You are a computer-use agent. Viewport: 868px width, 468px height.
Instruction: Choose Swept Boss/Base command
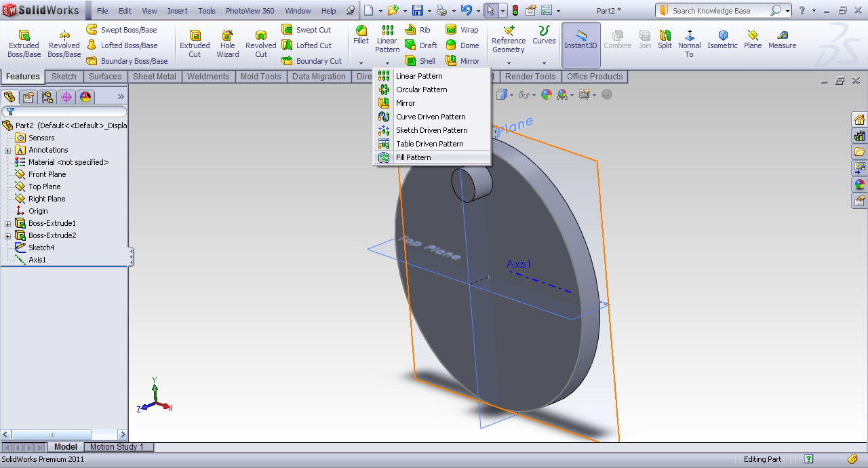pyautogui.click(x=121, y=30)
